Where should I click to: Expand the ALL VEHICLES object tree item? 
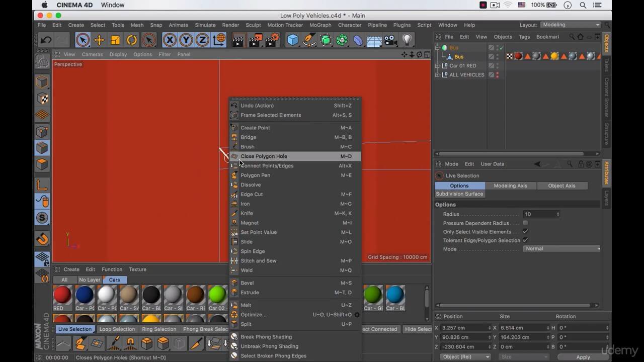point(437,75)
